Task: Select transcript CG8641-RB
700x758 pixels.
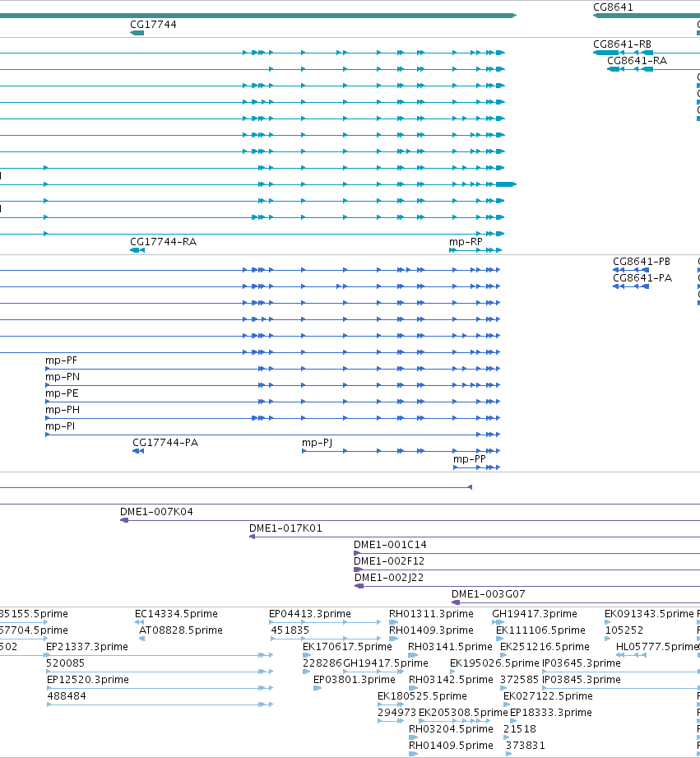Action: 622,44
